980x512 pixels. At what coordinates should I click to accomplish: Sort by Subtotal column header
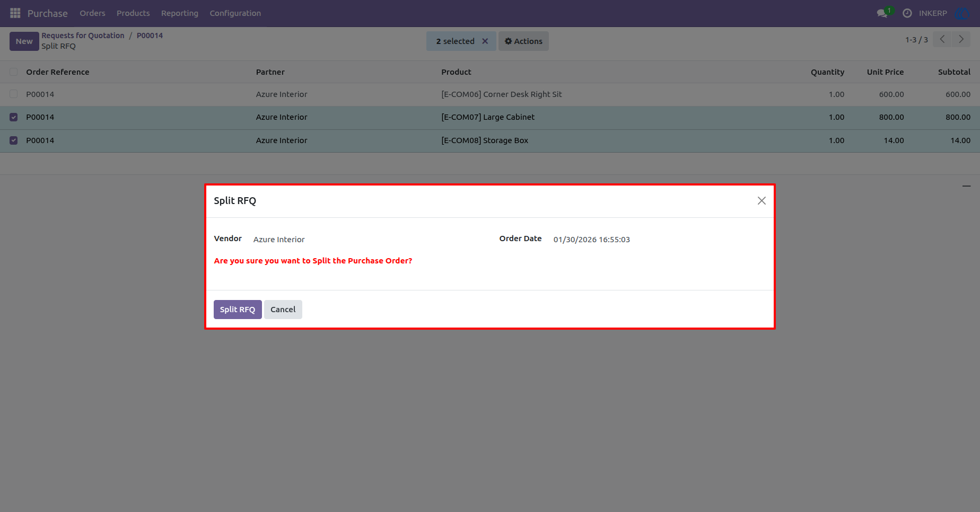coord(954,72)
